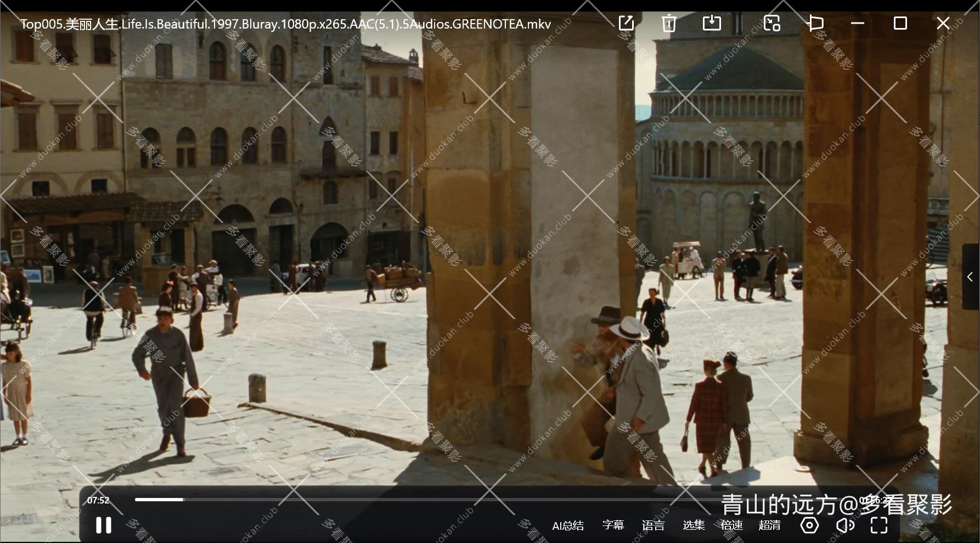Open the share/open-externally icon in title bar
Viewport: 980px width, 543px height.
(x=626, y=23)
